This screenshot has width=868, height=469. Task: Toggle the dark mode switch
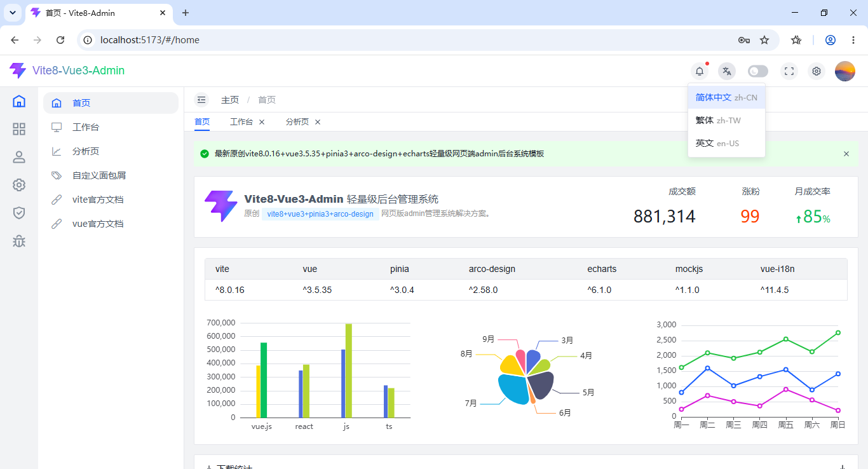coord(758,71)
